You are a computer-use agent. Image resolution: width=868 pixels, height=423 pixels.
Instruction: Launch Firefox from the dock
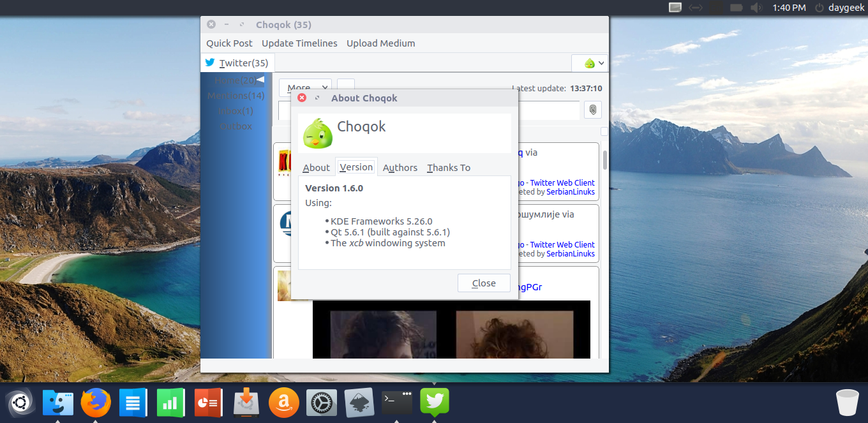click(96, 403)
